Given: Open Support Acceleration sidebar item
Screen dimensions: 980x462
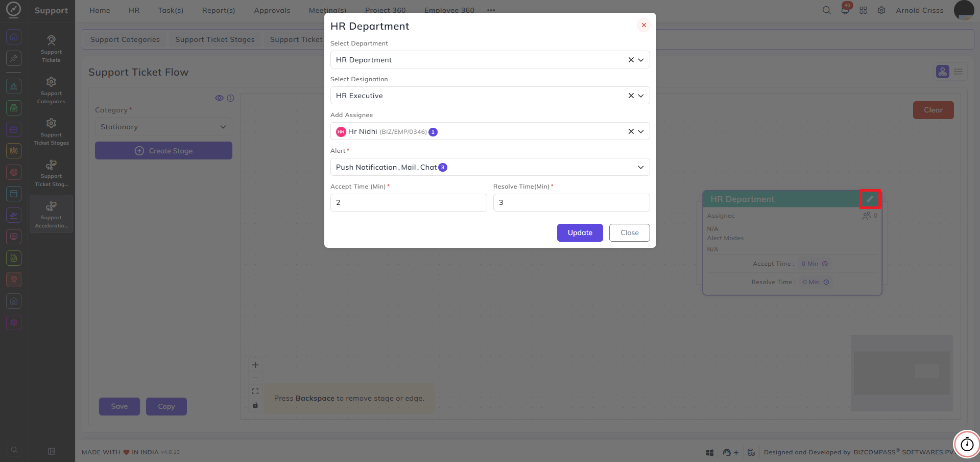Looking at the screenshot, I should (51, 215).
